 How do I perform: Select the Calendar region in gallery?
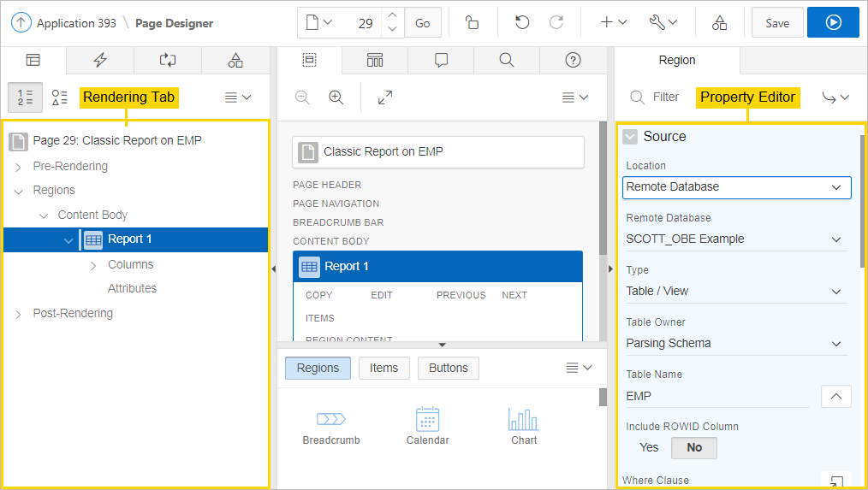coord(427,425)
